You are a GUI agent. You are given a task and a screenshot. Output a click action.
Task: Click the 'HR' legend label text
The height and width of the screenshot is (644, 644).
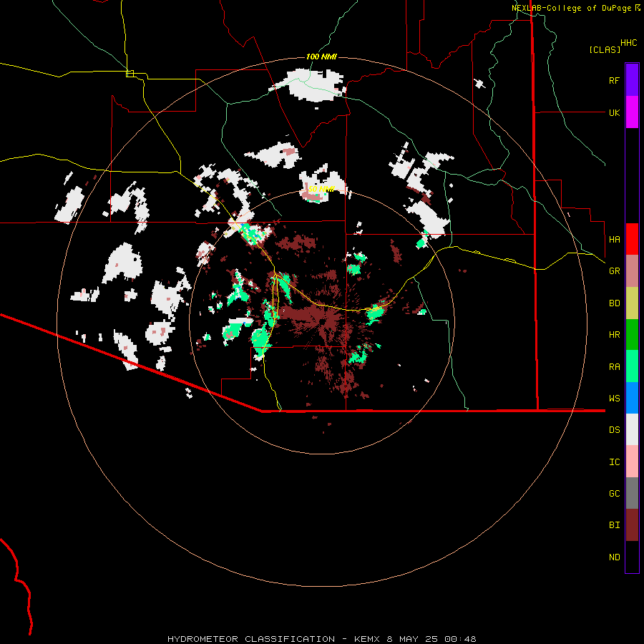coord(614,335)
